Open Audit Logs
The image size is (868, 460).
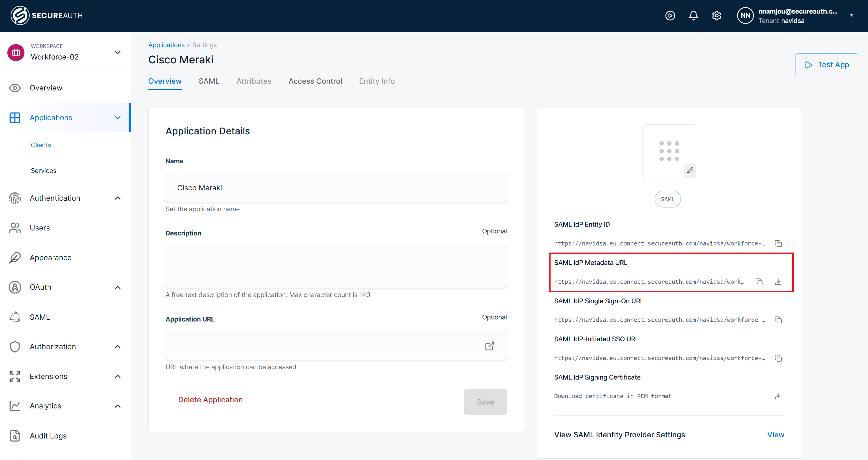click(x=48, y=436)
